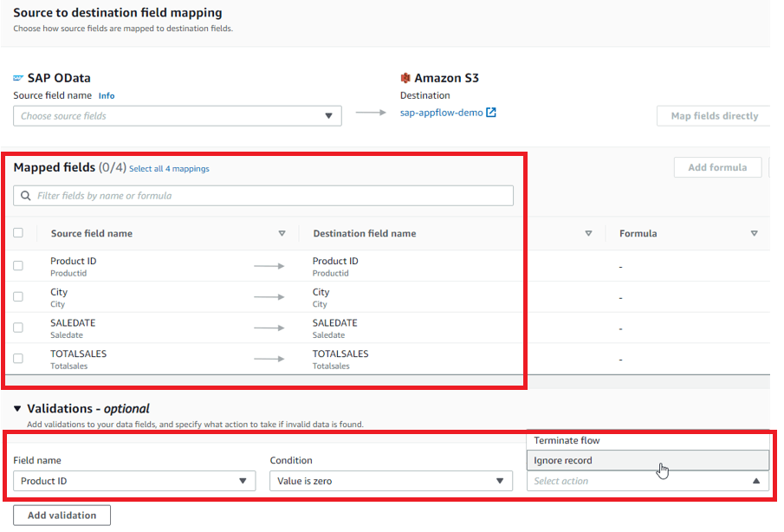Focus the Filter fields by name or formula box
The image size is (784, 532).
click(263, 196)
